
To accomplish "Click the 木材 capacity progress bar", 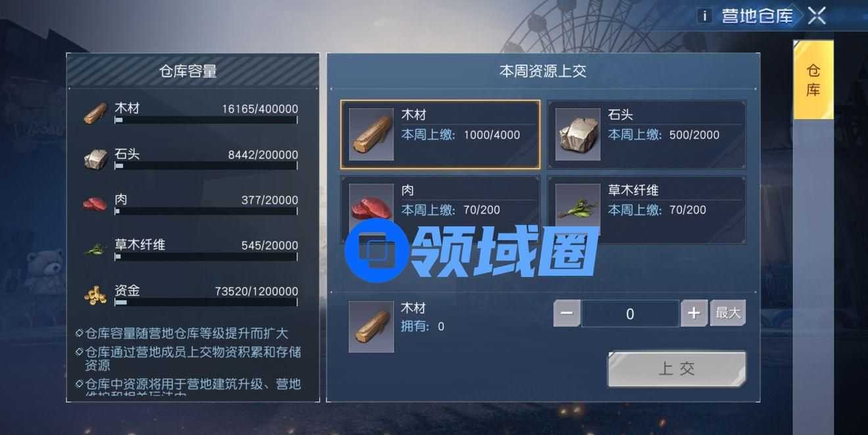I will 206,120.
